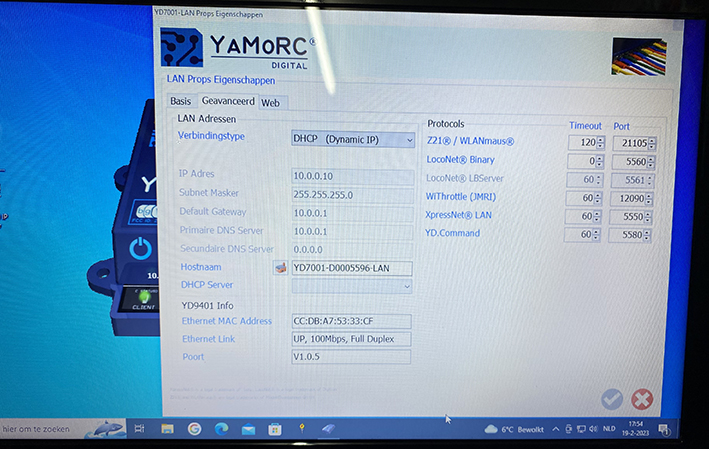
Task: Click the Z21 / WLANmaus protocol label
Action: coord(470,141)
